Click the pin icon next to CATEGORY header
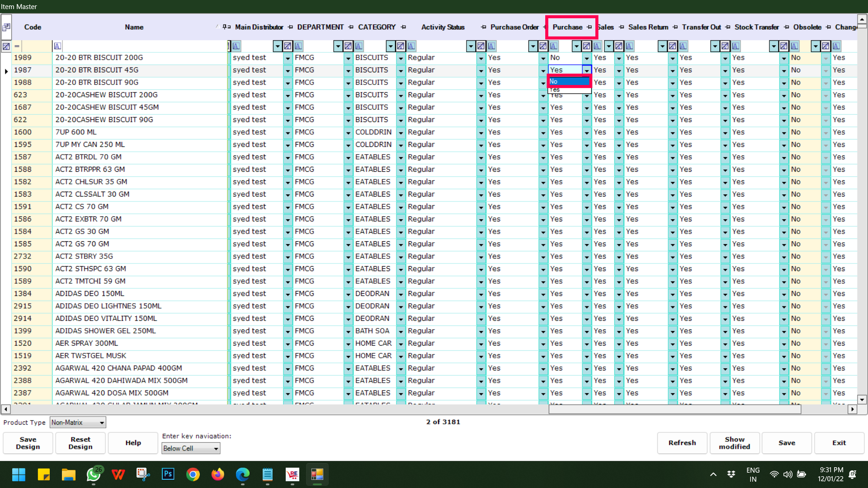868x488 pixels. click(x=403, y=27)
